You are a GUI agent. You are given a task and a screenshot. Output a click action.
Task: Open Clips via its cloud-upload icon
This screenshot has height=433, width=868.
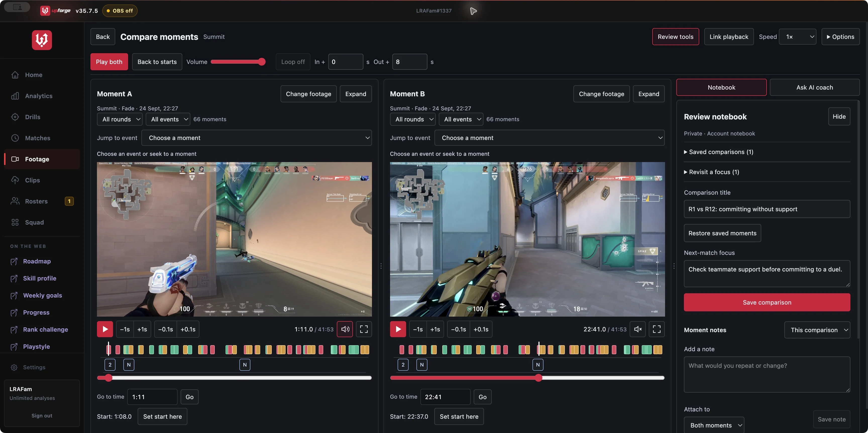15,180
